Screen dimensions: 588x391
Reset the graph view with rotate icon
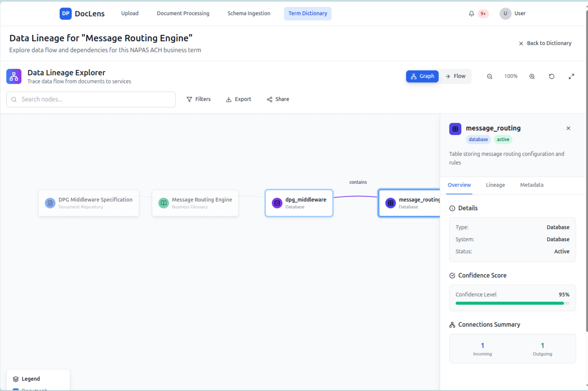coord(551,77)
